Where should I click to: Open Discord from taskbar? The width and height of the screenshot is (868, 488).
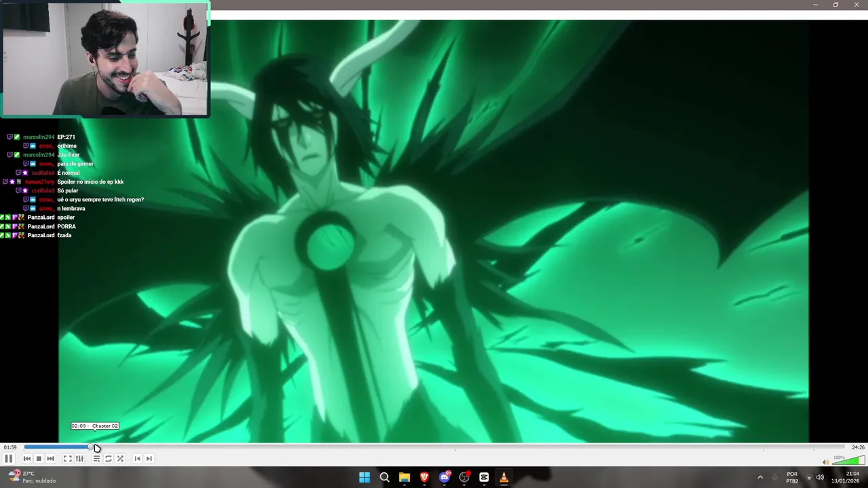[x=444, y=477]
